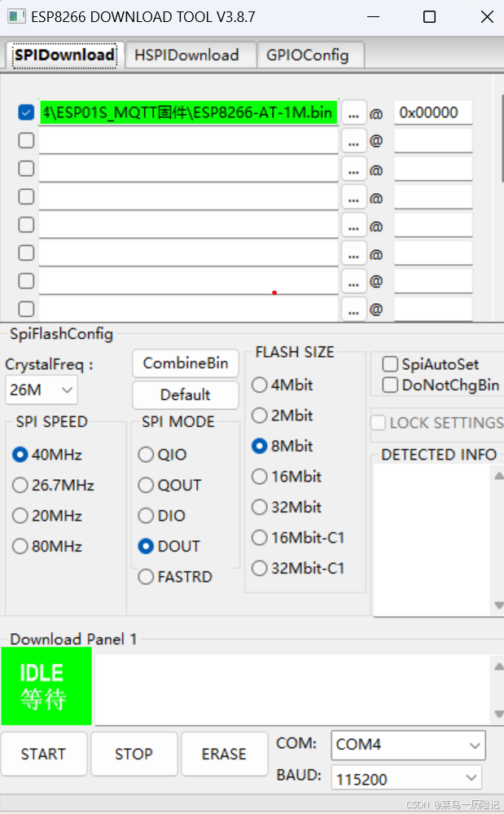This screenshot has height=814, width=504.
Task: Open the COM port dropdown showing COM4
Action: tap(408, 745)
